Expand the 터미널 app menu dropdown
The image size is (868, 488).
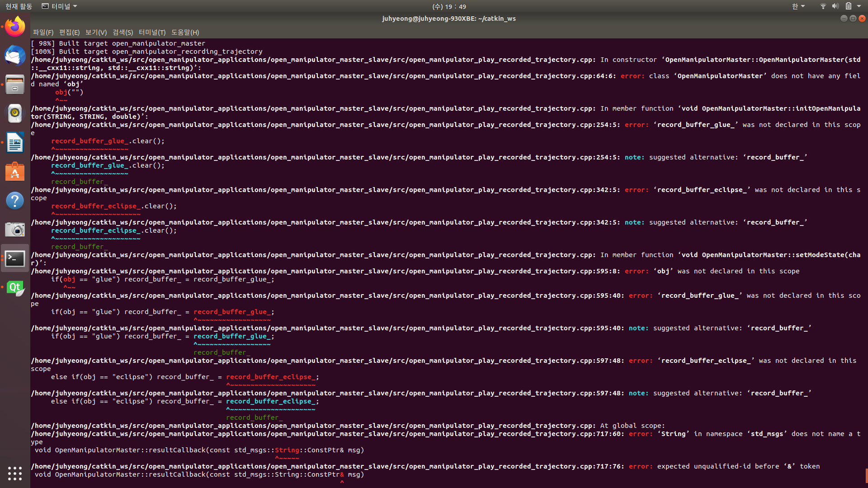pyautogui.click(x=59, y=6)
